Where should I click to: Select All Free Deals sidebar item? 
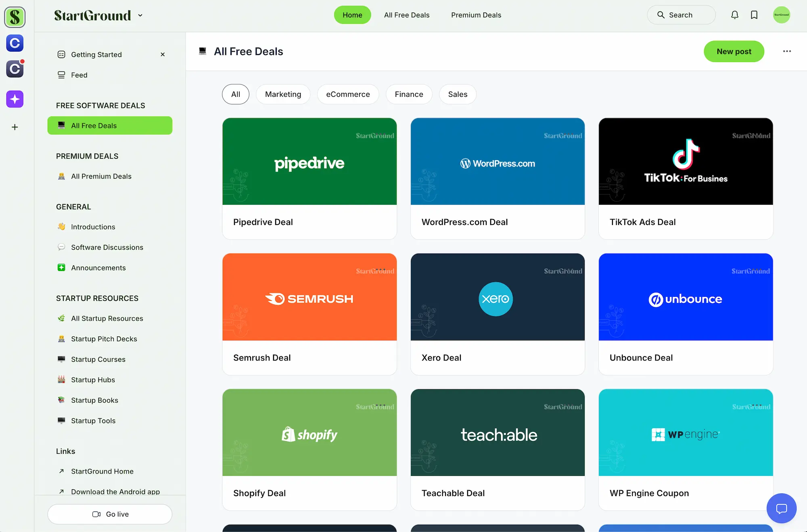click(x=110, y=125)
